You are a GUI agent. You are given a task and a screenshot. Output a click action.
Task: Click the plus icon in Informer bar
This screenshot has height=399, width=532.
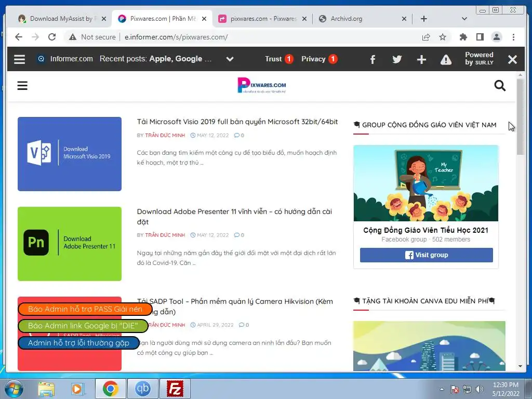pos(421,60)
